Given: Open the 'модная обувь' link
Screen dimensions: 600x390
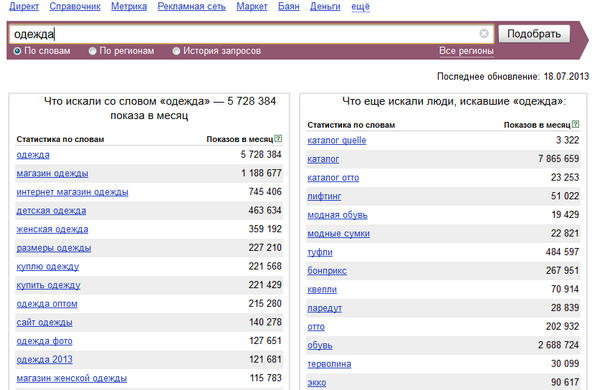Looking at the screenshot, I should coord(337,215).
